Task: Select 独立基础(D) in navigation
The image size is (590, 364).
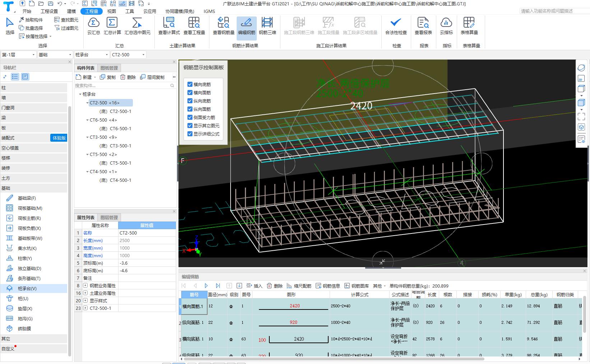Action: click(x=29, y=268)
